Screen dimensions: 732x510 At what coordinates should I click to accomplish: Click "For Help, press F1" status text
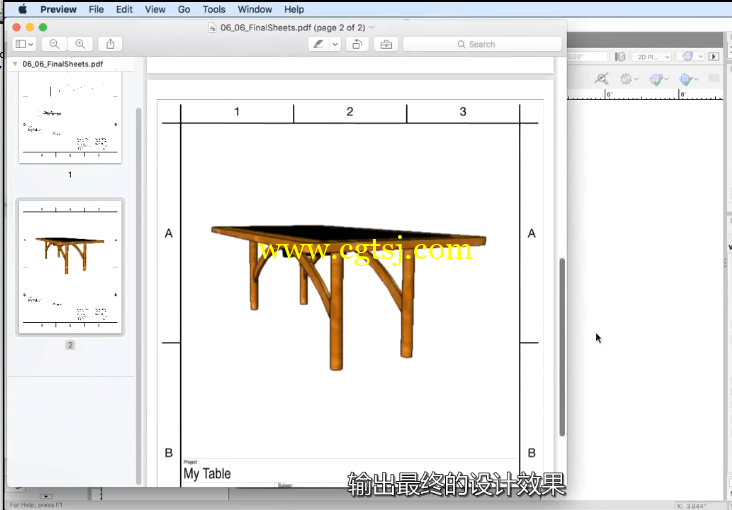pyautogui.click(x=36, y=505)
